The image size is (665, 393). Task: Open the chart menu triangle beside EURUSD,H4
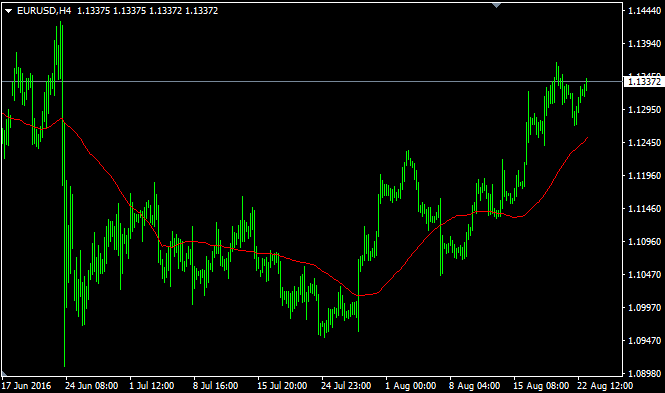[x=8, y=11]
